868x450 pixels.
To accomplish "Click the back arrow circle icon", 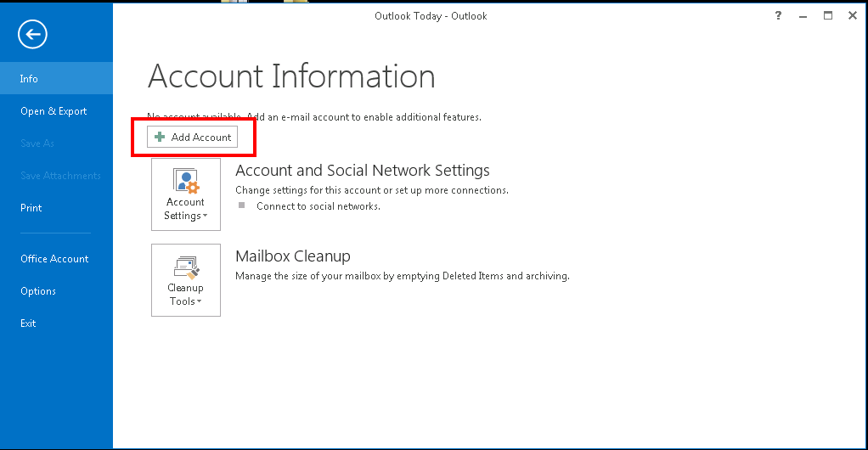I will (x=32, y=34).
